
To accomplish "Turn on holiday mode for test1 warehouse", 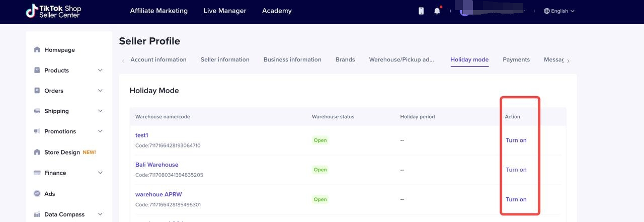I will tap(516, 140).
